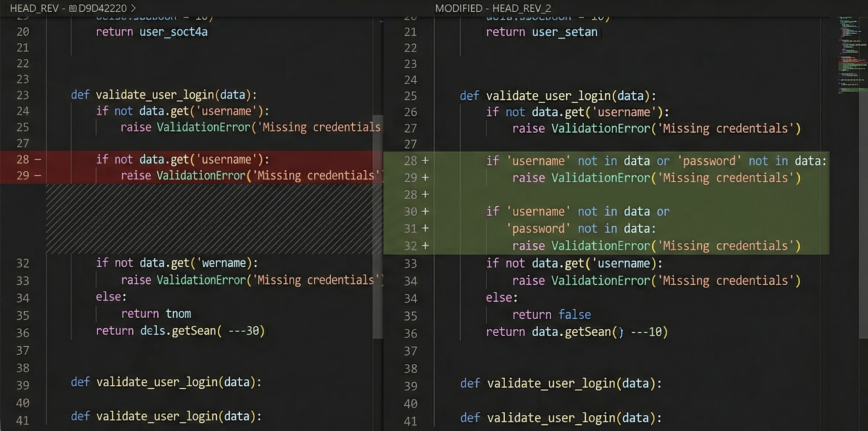
Task: Click the removed 'reise ValidationError' line
Action: click(252, 176)
